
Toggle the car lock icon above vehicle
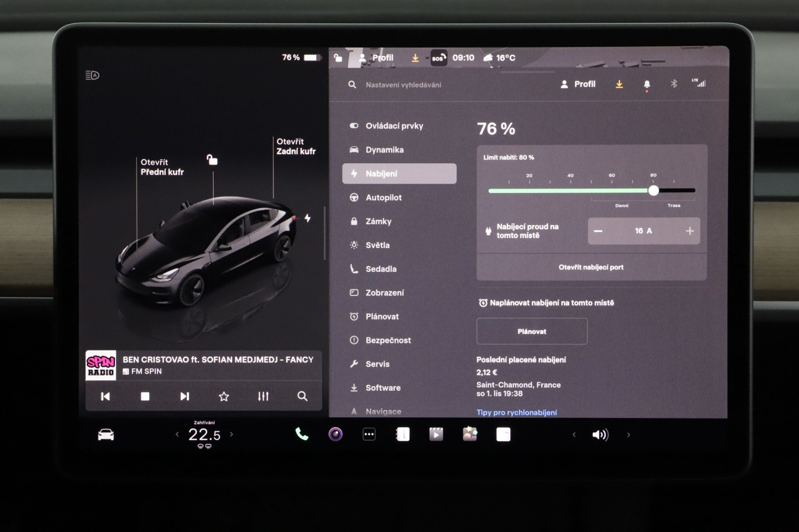tap(212, 160)
